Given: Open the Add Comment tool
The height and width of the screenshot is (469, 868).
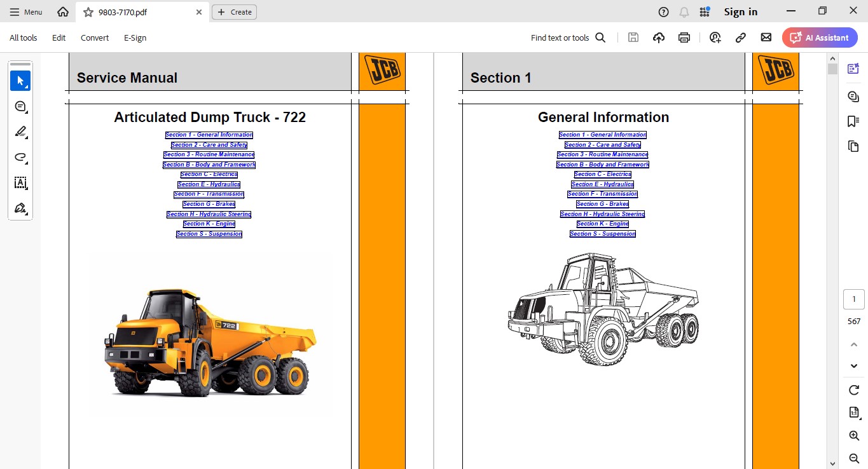Looking at the screenshot, I should [20, 106].
